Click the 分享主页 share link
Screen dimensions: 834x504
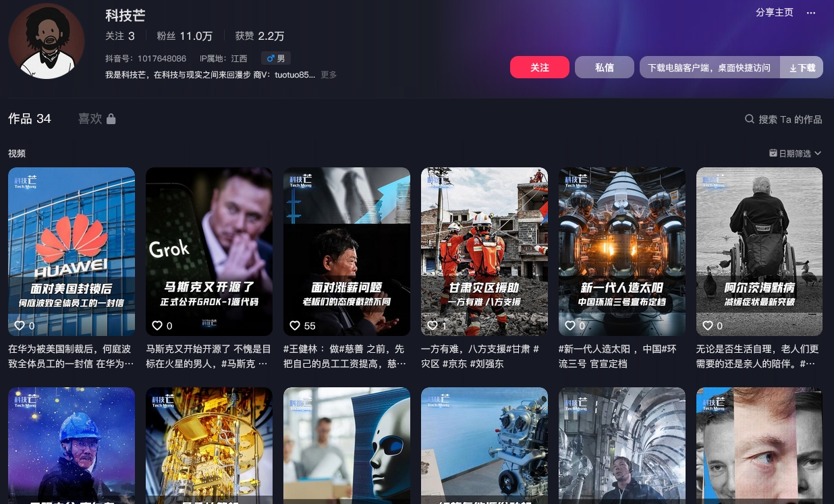(775, 13)
